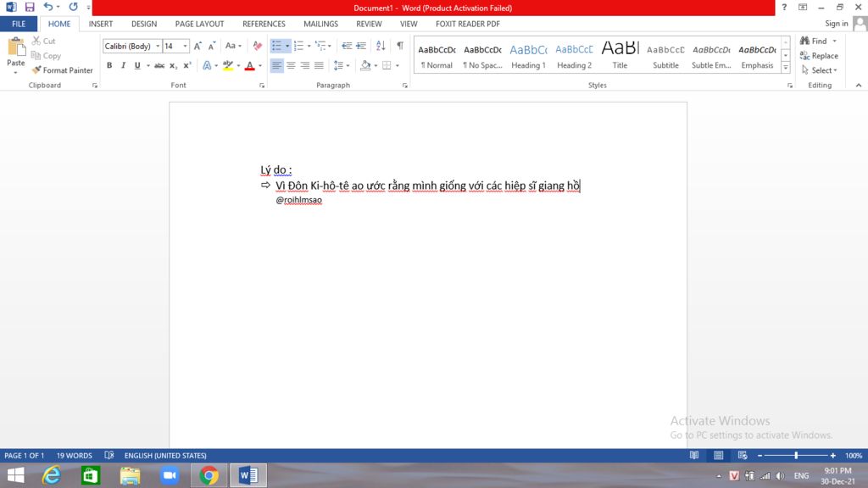Click the Save icon in quick access toolbar
The image size is (868, 488).
coord(30,7)
